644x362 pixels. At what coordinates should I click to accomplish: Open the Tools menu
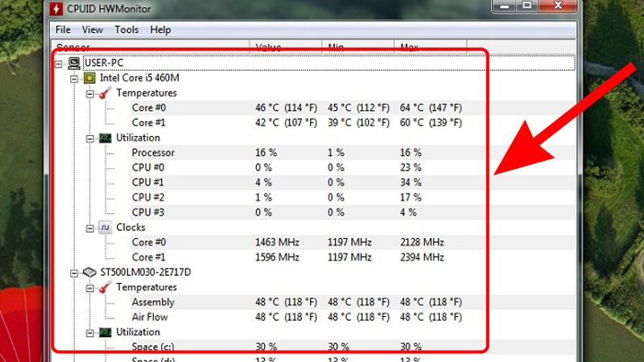tap(126, 30)
